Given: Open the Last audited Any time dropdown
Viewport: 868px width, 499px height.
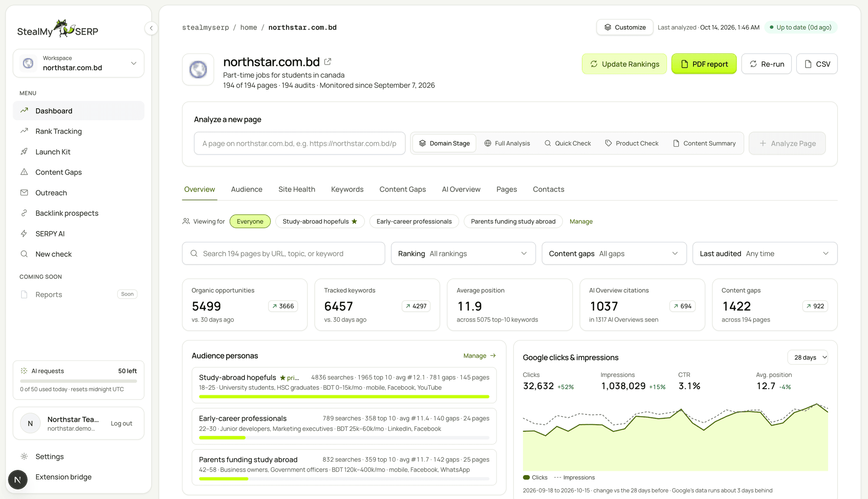Looking at the screenshot, I should click(765, 254).
